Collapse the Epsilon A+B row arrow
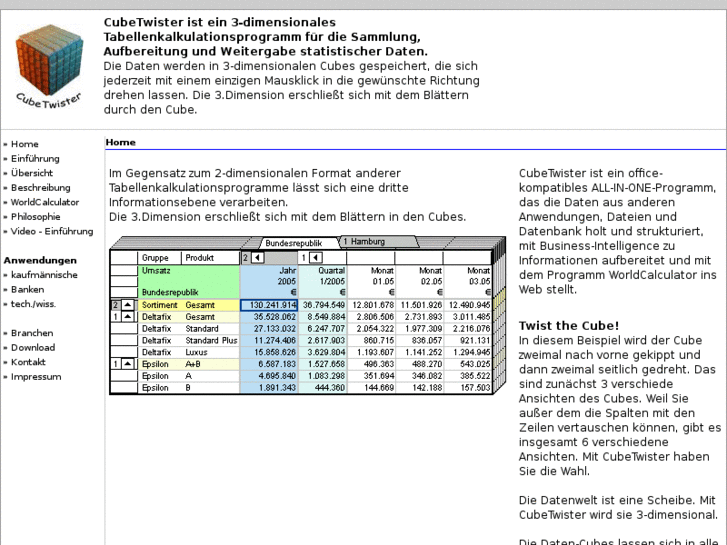 128,364
